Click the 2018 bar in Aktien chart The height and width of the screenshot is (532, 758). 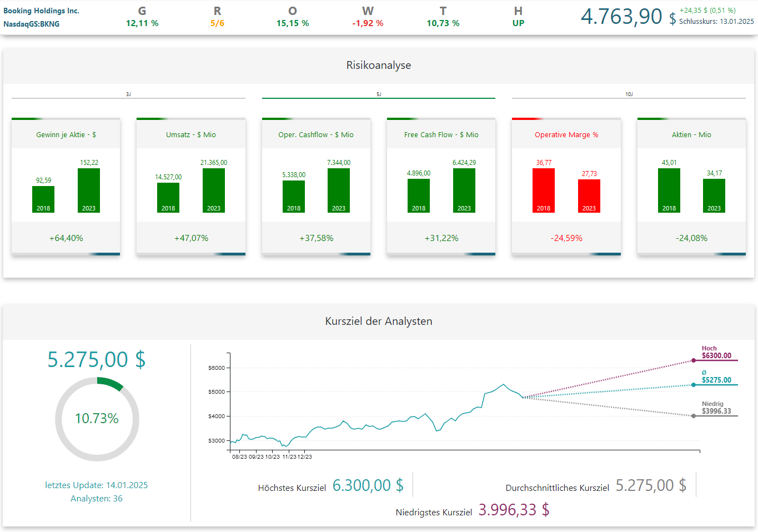(x=669, y=190)
